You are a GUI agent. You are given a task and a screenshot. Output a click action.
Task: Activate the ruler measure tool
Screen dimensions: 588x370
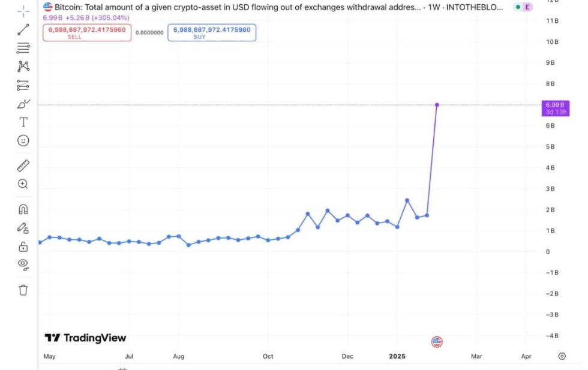coord(23,166)
